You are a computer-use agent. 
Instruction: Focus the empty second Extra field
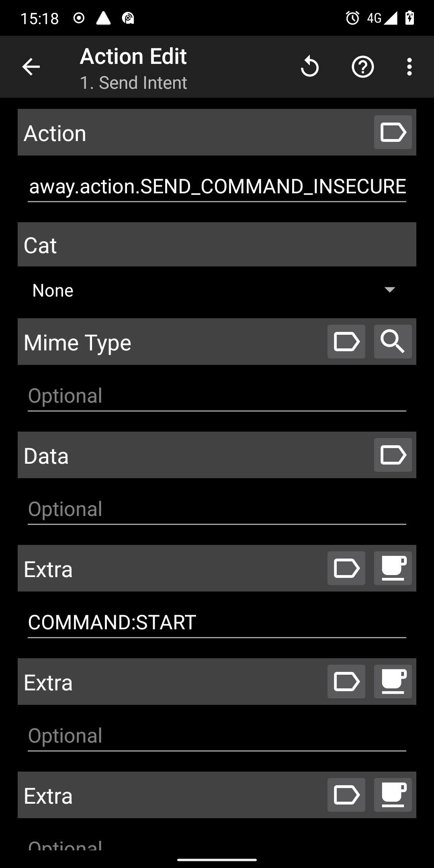[x=217, y=736]
